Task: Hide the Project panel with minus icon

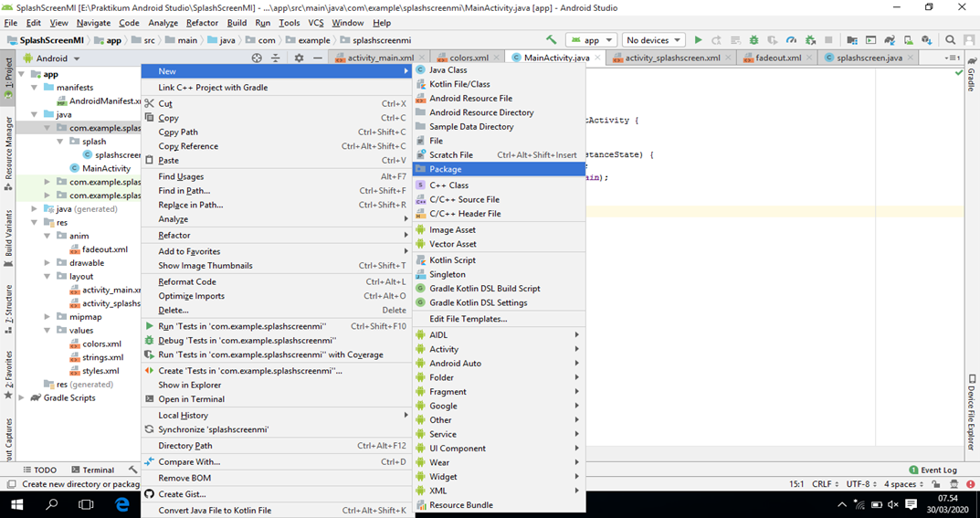Action: (318, 58)
